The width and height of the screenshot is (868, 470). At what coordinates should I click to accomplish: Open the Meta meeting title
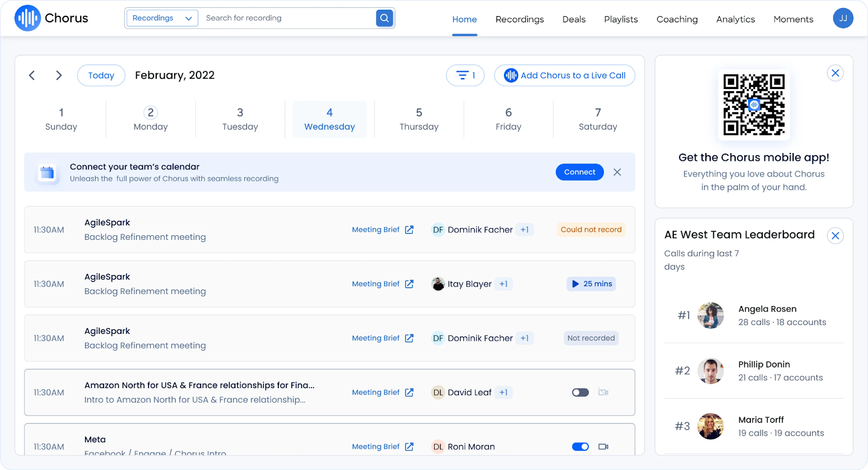95,440
